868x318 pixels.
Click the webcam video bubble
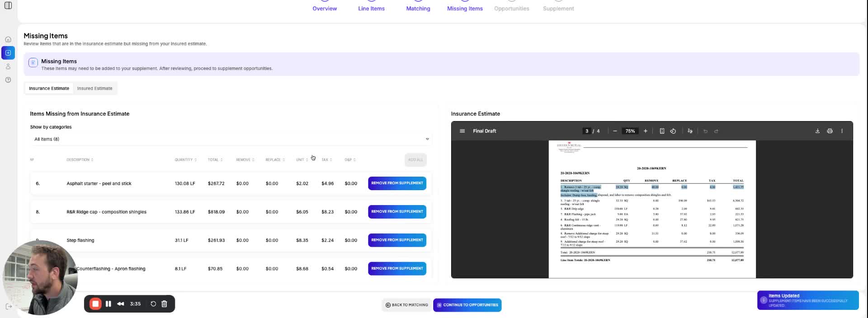pyautogui.click(x=41, y=277)
